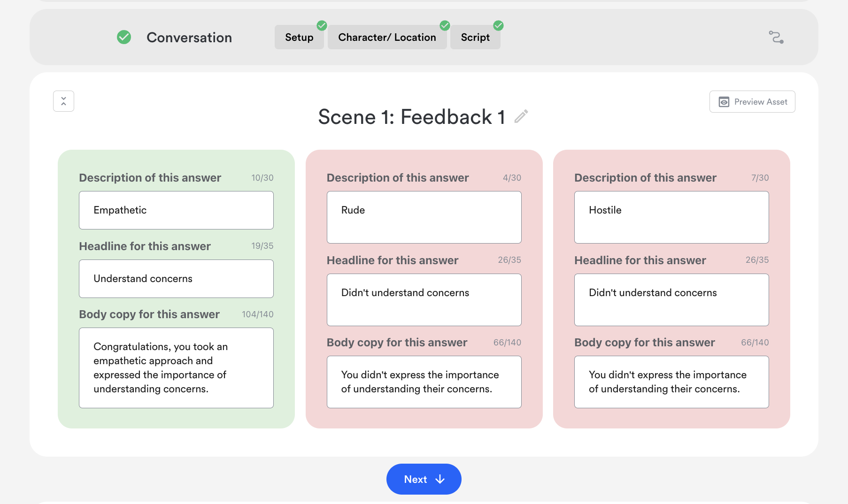This screenshot has width=848, height=504.
Task: Click the body copy field in the Hostile card
Action: click(x=671, y=382)
